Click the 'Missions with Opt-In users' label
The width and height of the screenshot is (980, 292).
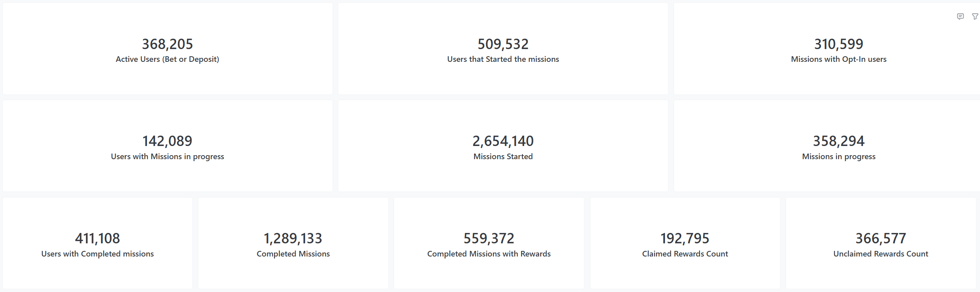tap(839, 59)
